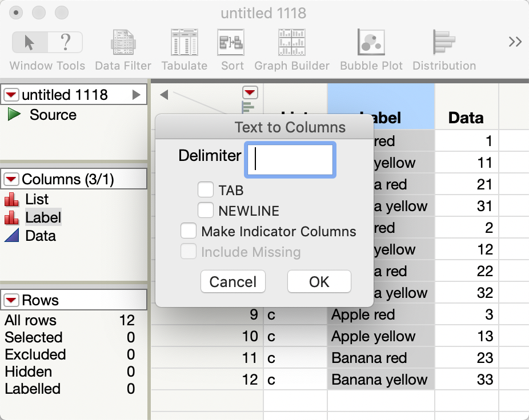This screenshot has width=529, height=420.
Task: Open Graph Builder from the toolbar
Action: click(291, 42)
